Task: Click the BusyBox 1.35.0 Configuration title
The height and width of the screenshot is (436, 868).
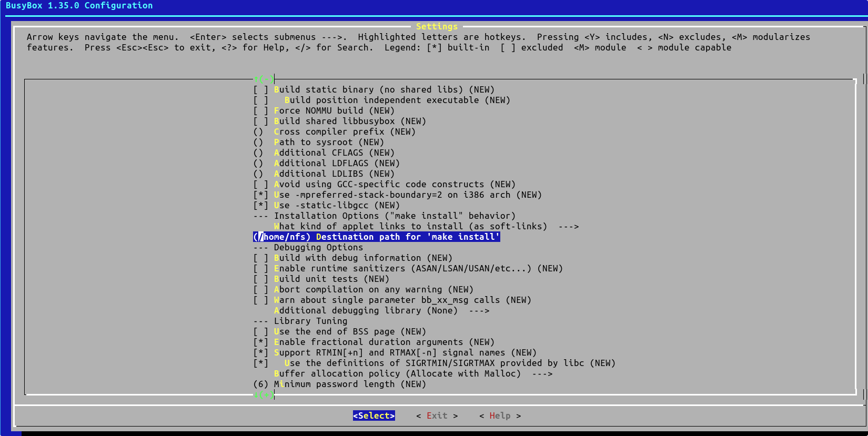Action: [79, 5]
